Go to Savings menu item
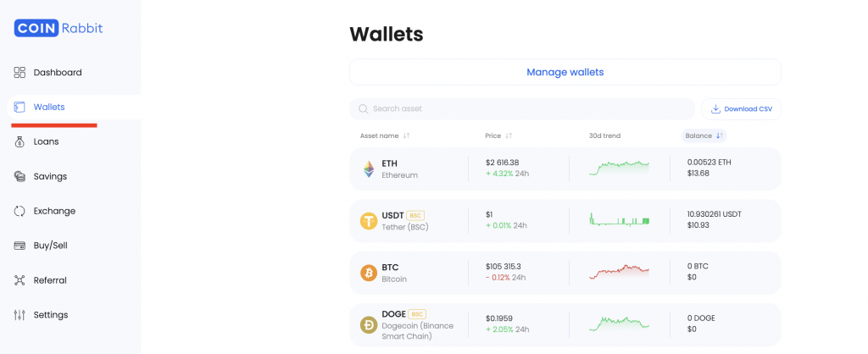 tap(50, 176)
